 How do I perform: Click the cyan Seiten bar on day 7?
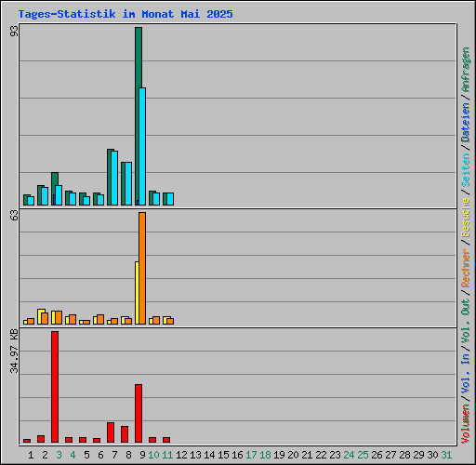114,178
